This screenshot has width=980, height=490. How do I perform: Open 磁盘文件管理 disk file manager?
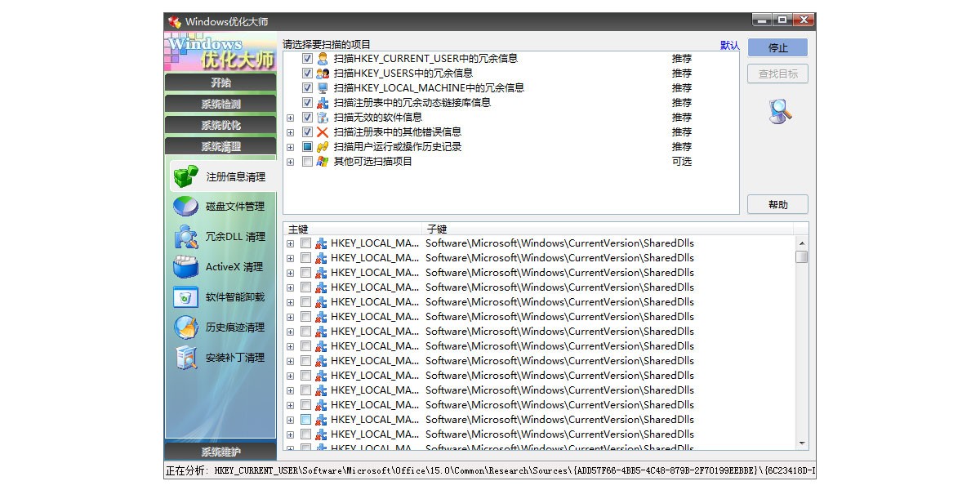pos(221,207)
